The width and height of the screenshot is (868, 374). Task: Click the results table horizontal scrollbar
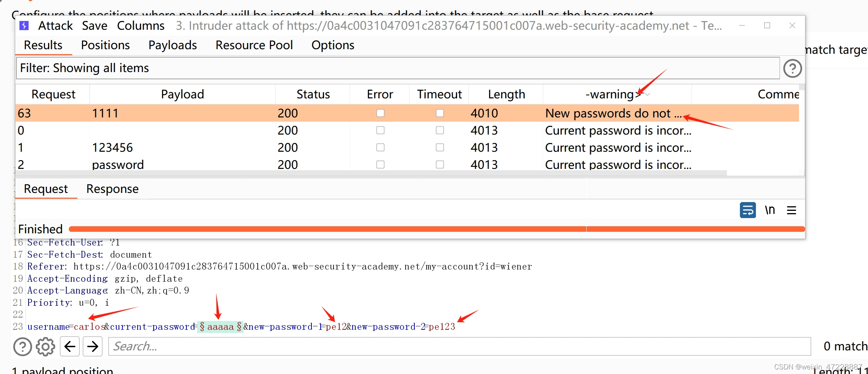pyautogui.click(x=371, y=173)
